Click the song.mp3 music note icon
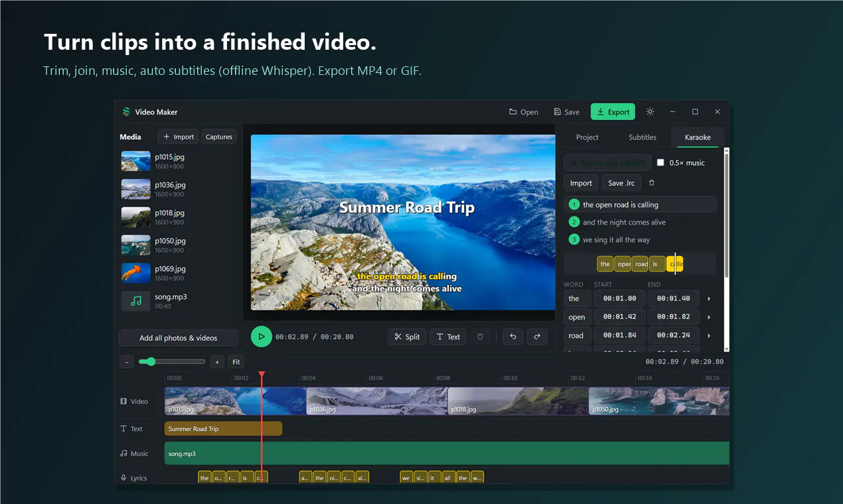The image size is (843, 504). (136, 301)
